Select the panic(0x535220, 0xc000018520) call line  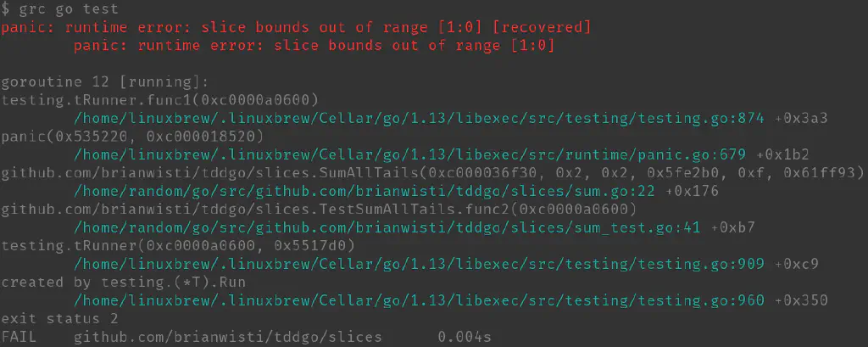(x=133, y=137)
